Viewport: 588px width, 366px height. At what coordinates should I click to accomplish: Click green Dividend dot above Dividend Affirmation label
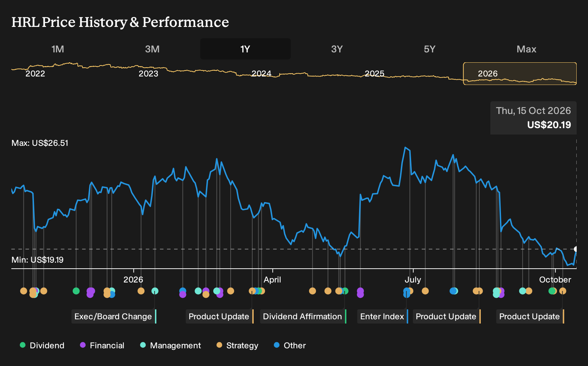click(x=345, y=291)
